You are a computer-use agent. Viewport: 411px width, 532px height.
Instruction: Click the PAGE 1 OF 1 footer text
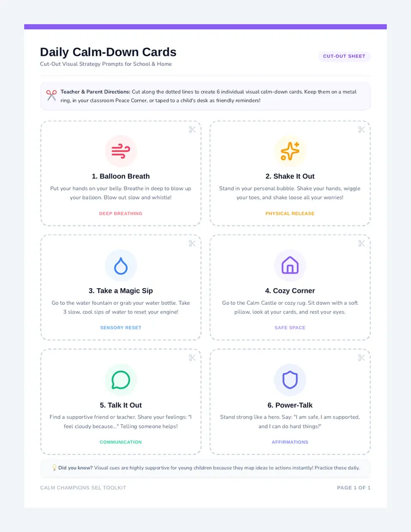[x=354, y=487]
